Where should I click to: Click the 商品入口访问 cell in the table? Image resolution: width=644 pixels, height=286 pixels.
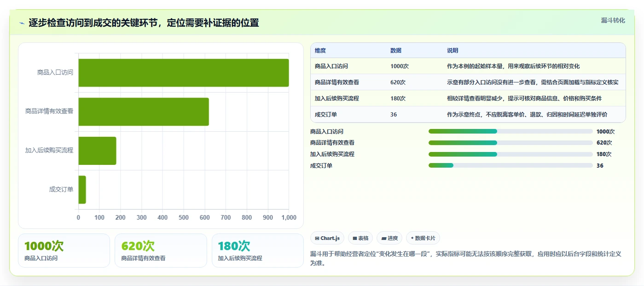pos(331,66)
